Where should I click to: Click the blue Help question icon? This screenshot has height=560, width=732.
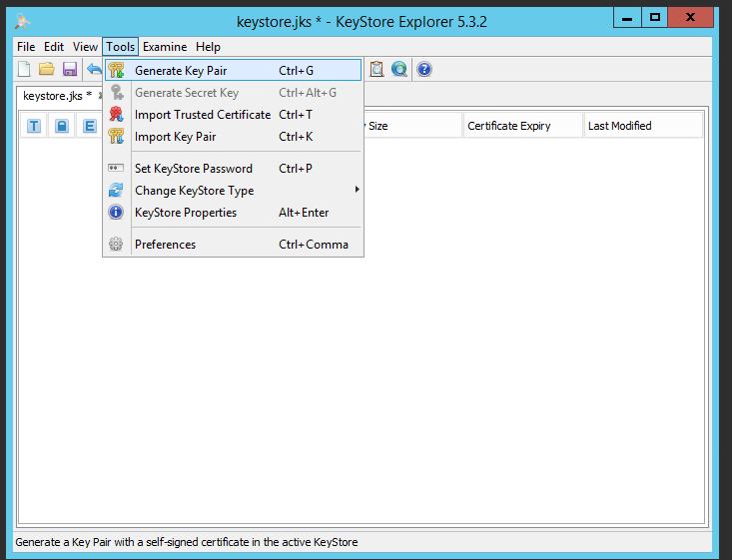click(x=424, y=69)
